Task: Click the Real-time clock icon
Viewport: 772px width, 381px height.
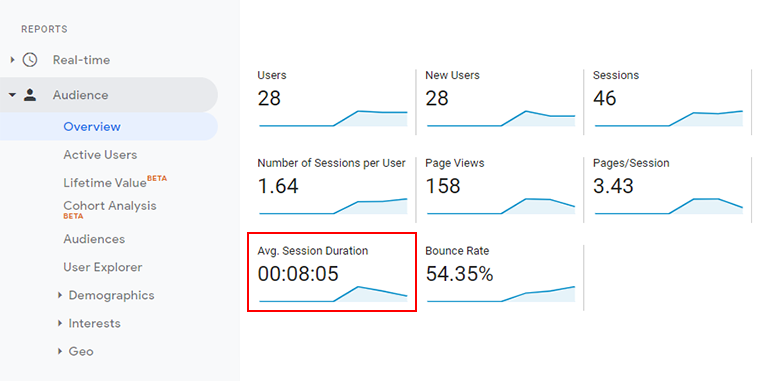Action: [30, 60]
